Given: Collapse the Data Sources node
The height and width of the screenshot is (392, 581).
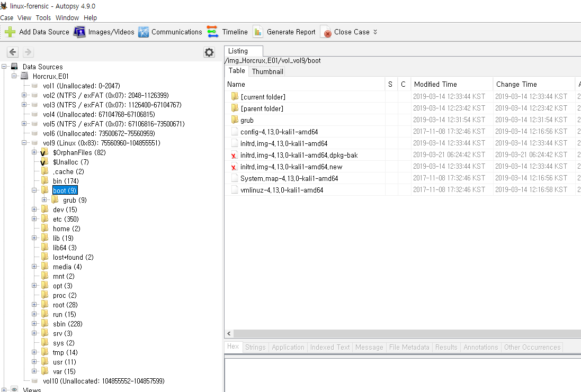Looking at the screenshot, I should click(x=4, y=67).
